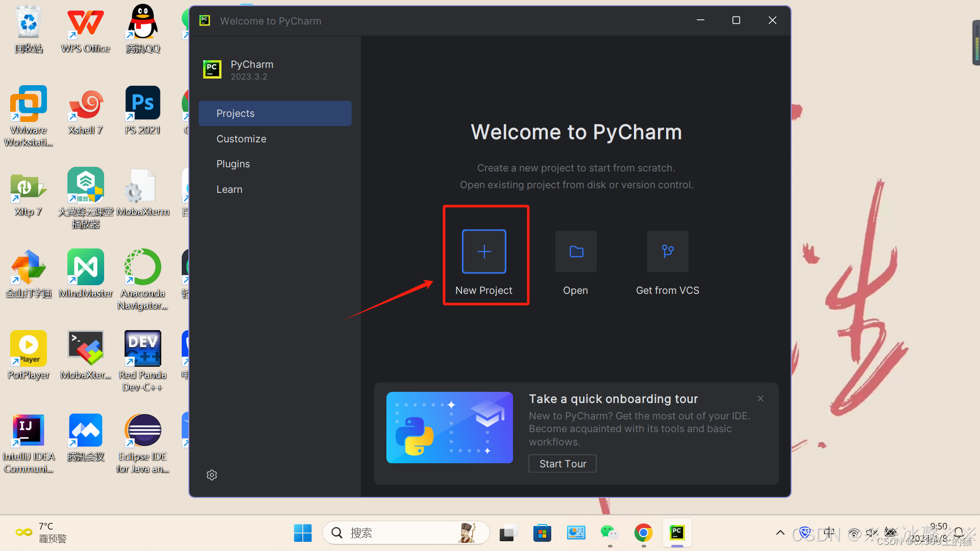The height and width of the screenshot is (551, 980).
Task: Open the Plugins section
Action: point(233,164)
